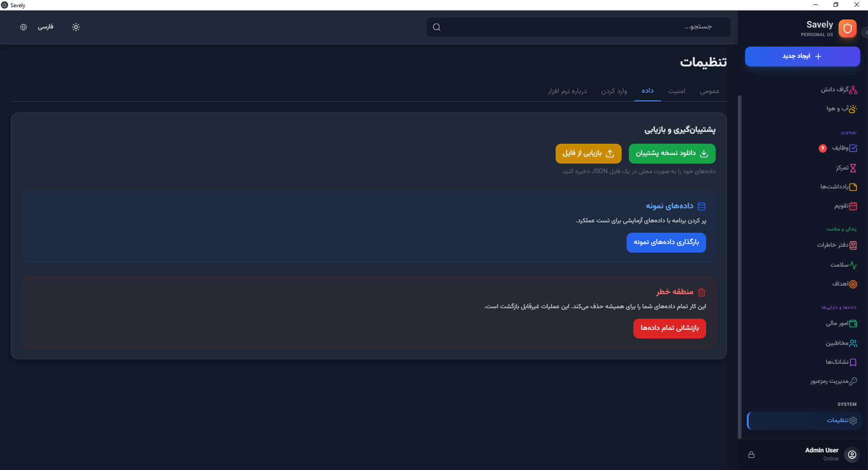Open the language selector showing فارسی
868x470 pixels.
point(45,27)
